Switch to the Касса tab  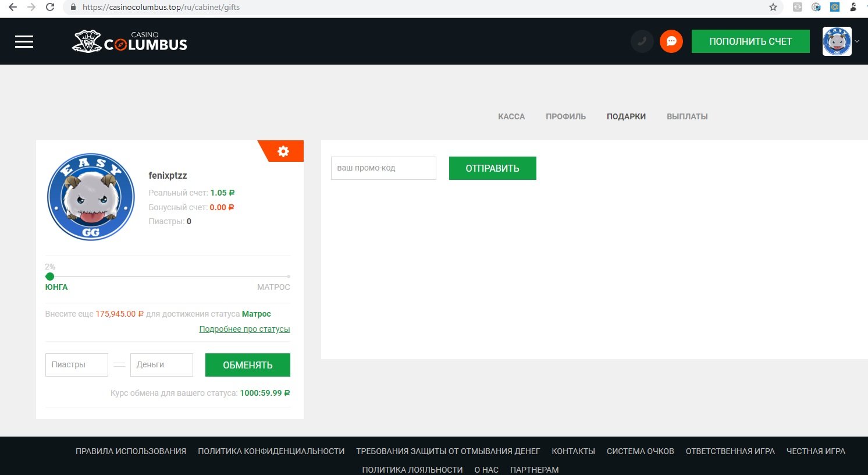[x=511, y=116]
